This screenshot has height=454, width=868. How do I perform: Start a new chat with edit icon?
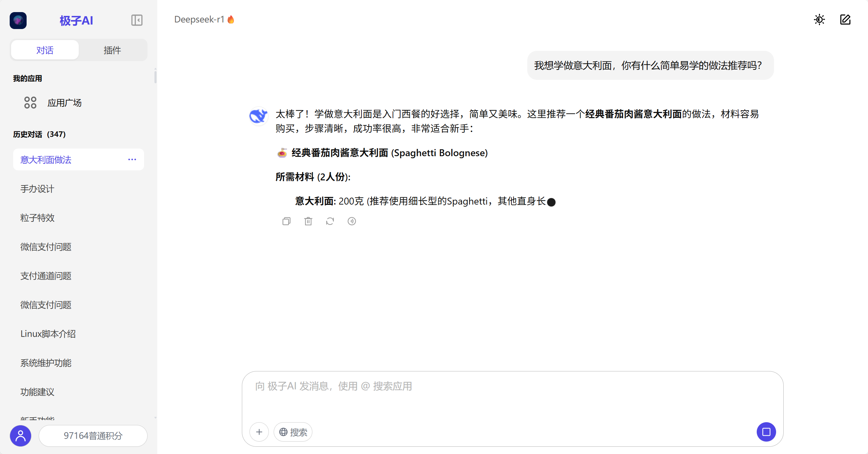[x=845, y=20]
